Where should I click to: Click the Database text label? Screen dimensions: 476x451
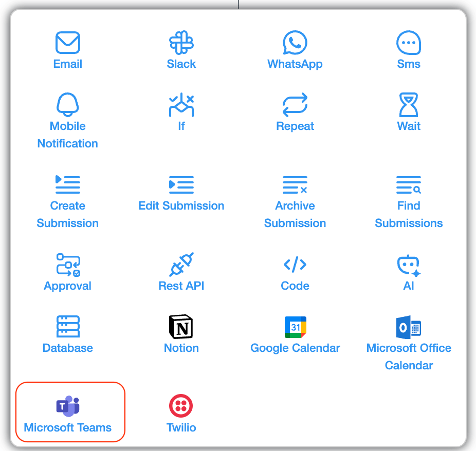(x=68, y=348)
